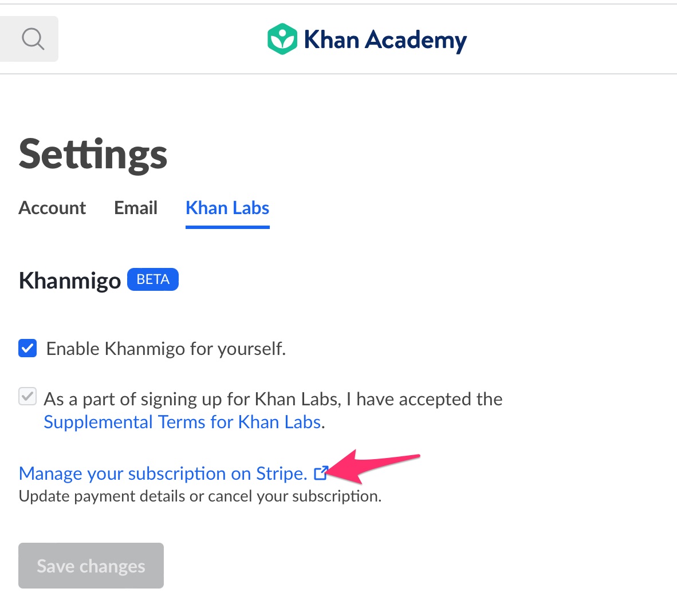This screenshot has height=616, width=677.
Task: Click the Khanmigo section heading
Action: (69, 281)
